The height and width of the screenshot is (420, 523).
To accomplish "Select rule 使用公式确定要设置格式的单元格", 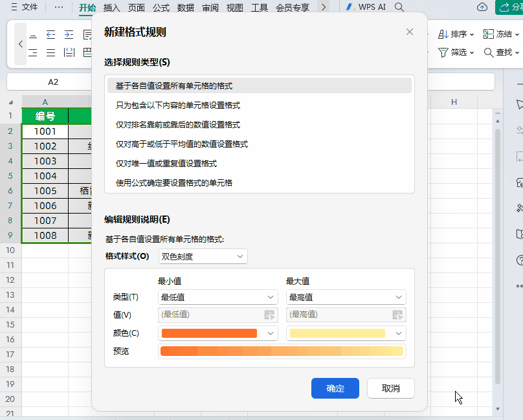I will (260, 182).
